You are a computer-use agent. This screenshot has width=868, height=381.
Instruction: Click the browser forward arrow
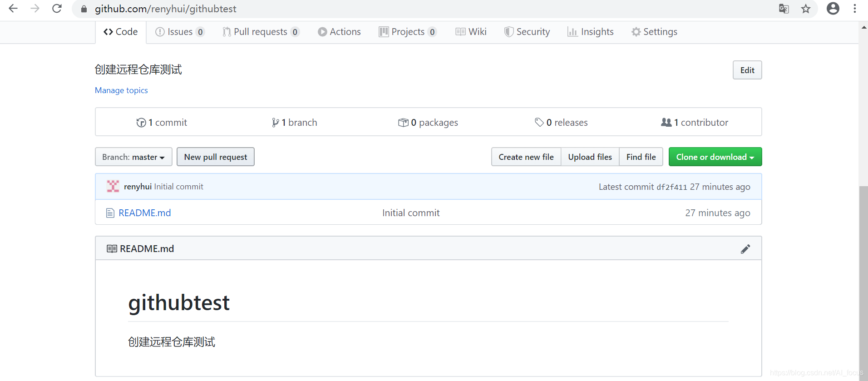tap(35, 8)
